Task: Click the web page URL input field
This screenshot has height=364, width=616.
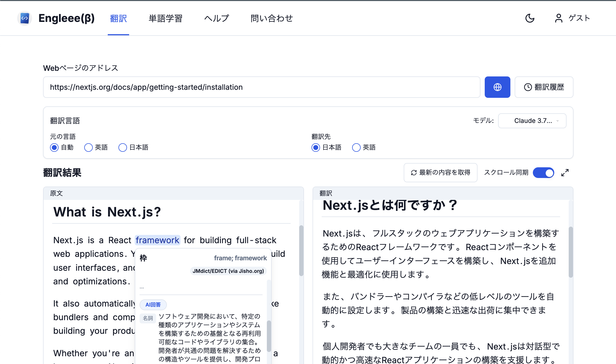Action: tap(262, 87)
